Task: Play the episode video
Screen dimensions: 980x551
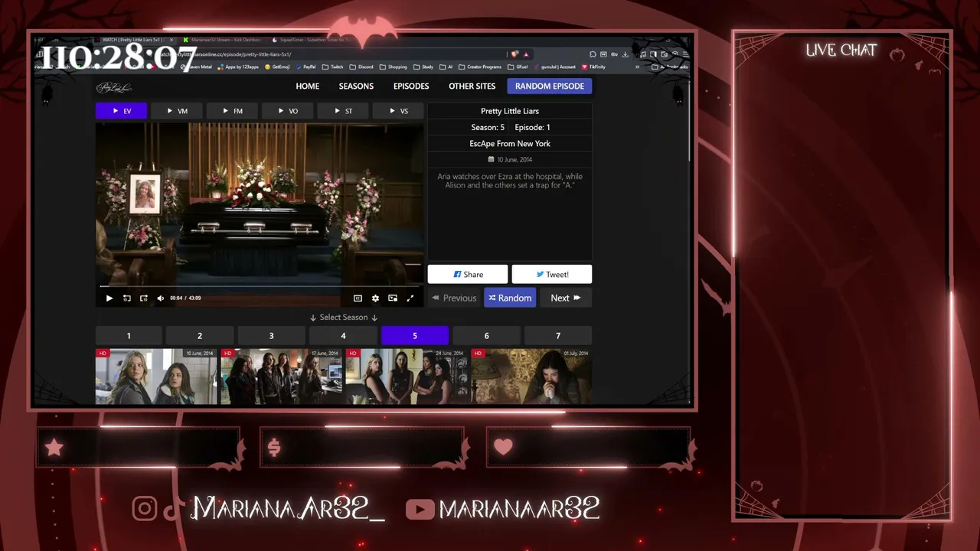Action: (109, 298)
